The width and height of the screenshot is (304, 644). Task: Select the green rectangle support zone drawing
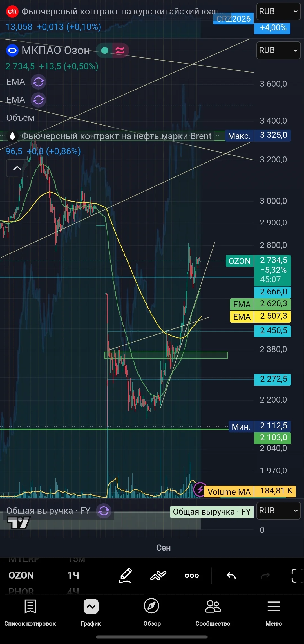166,355
